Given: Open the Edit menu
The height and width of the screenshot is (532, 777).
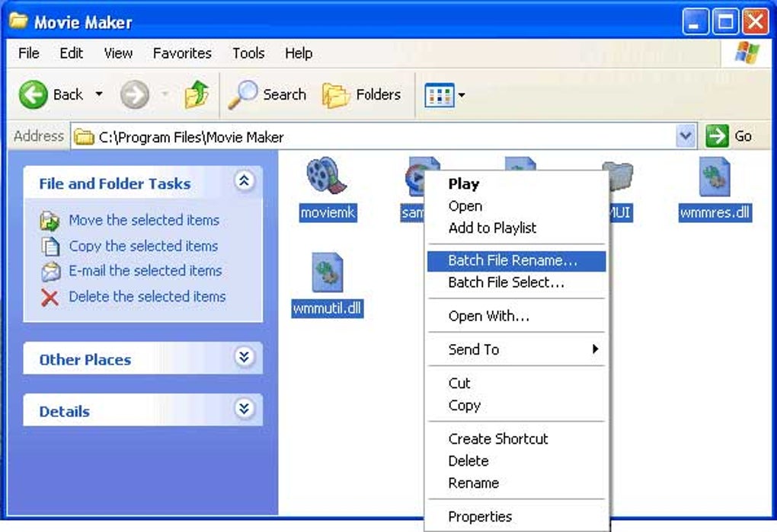Looking at the screenshot, I should [72, 53].
